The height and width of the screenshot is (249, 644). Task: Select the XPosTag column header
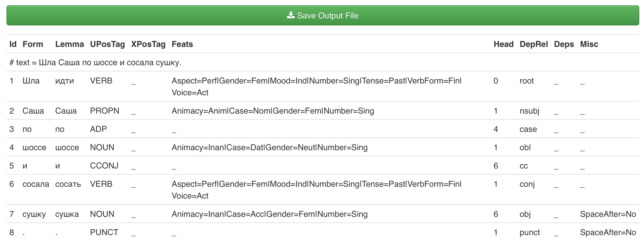click(x=148, y=44)
